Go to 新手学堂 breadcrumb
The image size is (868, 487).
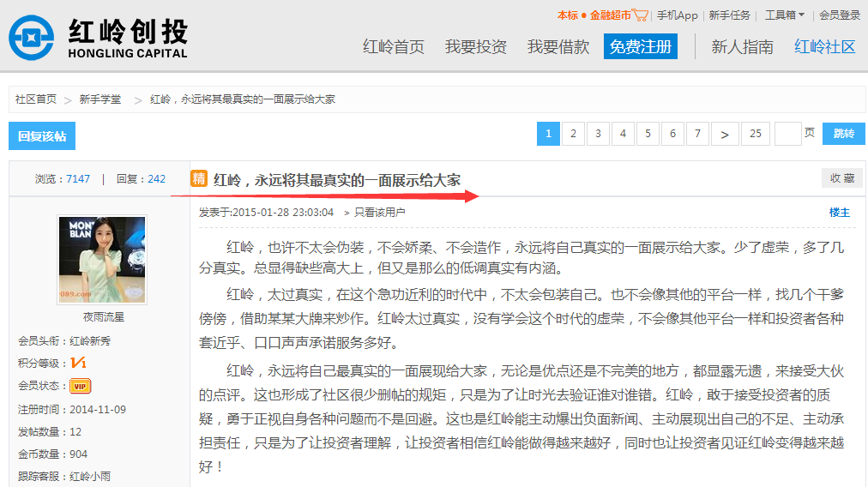(100, 99)
